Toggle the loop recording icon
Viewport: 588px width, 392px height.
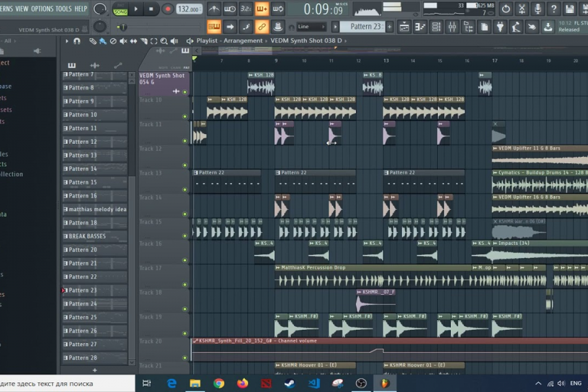click(x=278, y=9)
